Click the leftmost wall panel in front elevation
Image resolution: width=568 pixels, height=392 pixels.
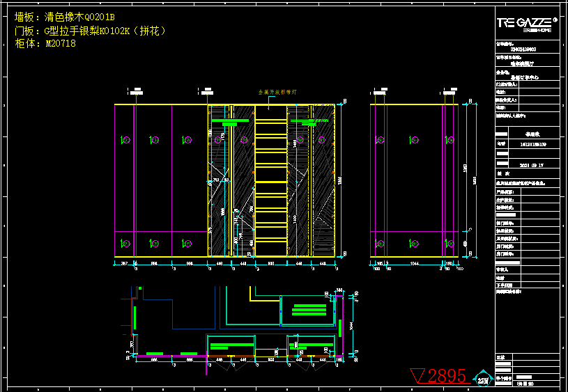125,181
